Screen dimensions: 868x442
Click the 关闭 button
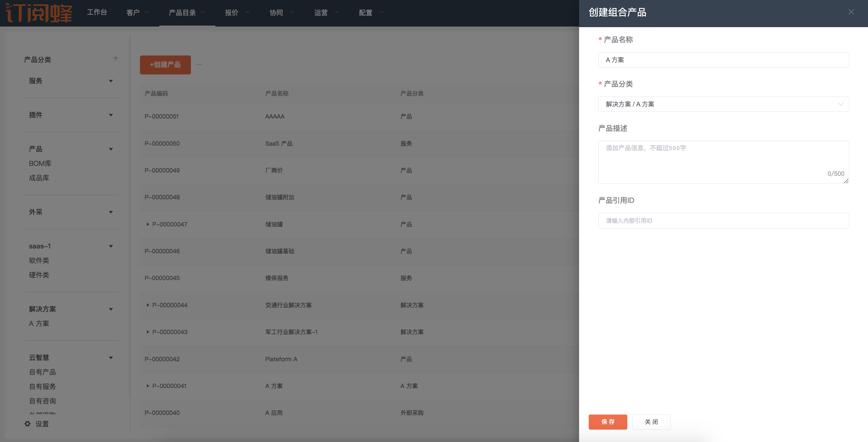(x=651, y=422)
